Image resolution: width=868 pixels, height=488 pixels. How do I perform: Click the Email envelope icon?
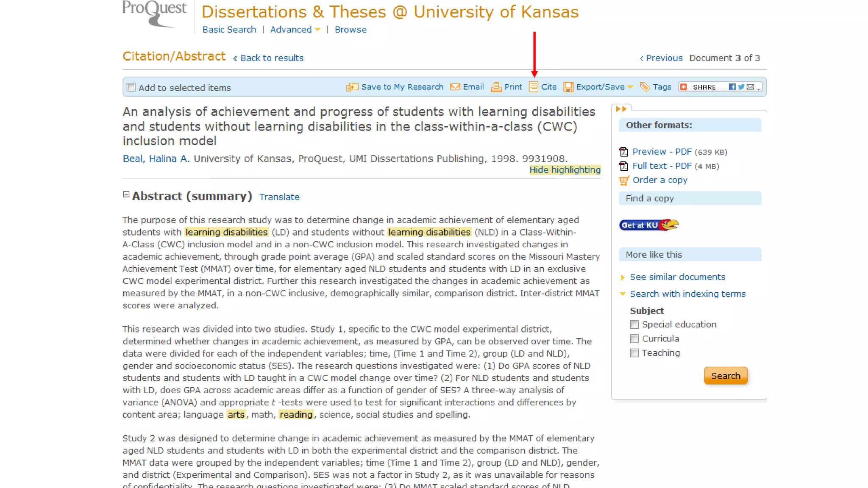point(455,87)
